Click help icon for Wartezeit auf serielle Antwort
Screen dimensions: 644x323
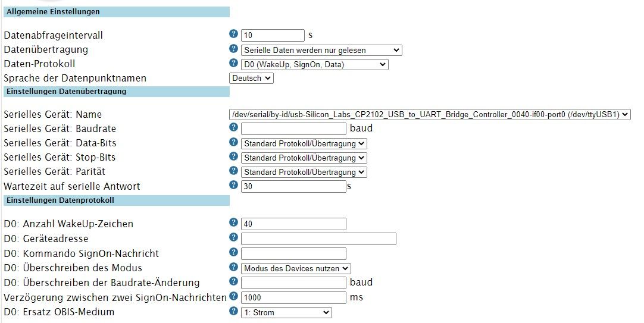pyautogui.click(x=233, y=186)
